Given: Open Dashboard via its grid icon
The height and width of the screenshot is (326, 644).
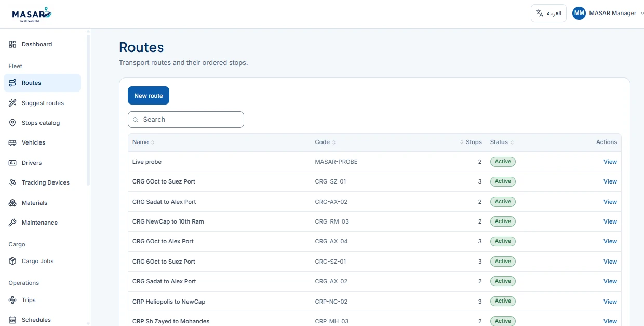Looking at the screenshot, I should point(12,44).
